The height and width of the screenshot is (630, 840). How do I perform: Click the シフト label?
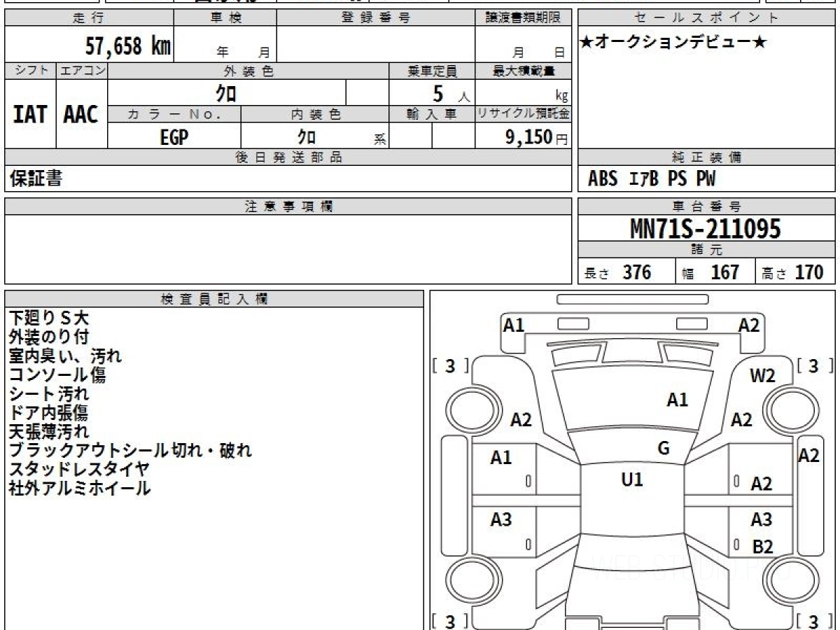click(x=30, y=71)
